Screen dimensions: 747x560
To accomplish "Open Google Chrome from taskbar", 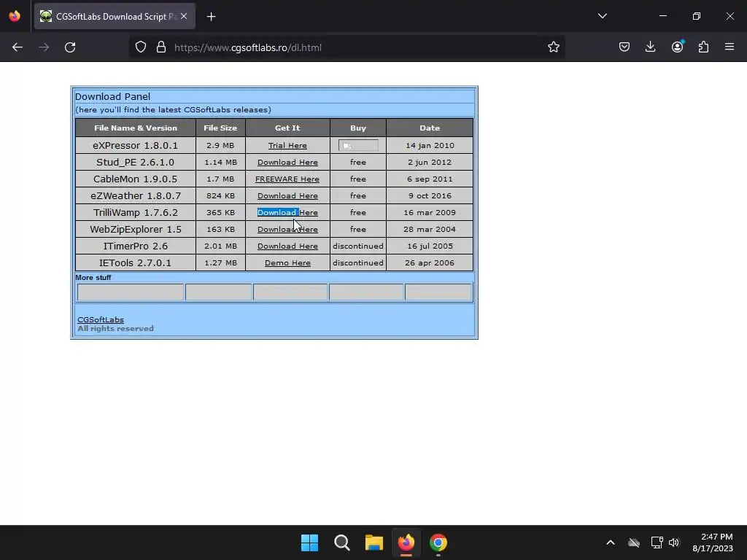I will point(438,542).
